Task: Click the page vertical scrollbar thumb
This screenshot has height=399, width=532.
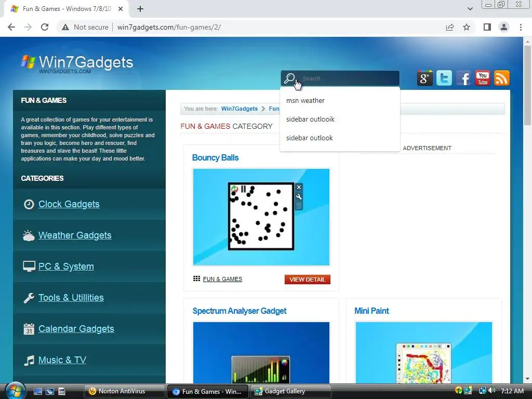Action: pyautogui.click(x=527, y=86)
